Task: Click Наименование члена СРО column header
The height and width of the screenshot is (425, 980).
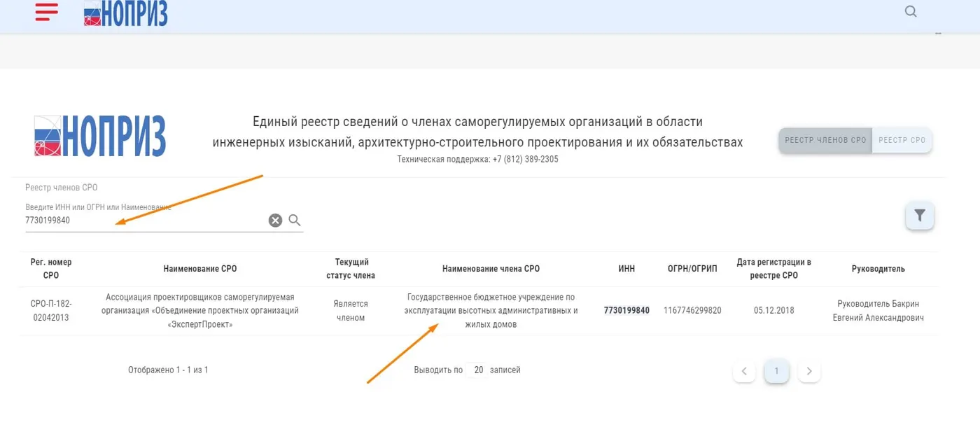Action: coord(491,269)
